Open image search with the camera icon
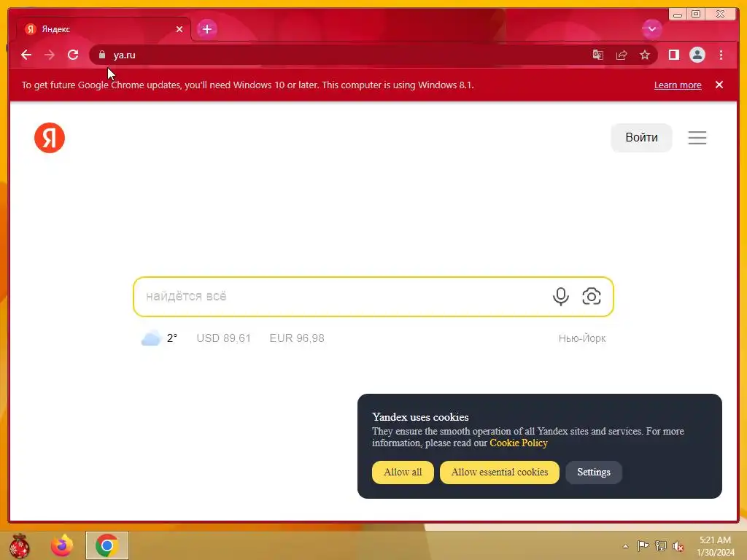Viewport: 747px width, 560px height. point(591,296)
